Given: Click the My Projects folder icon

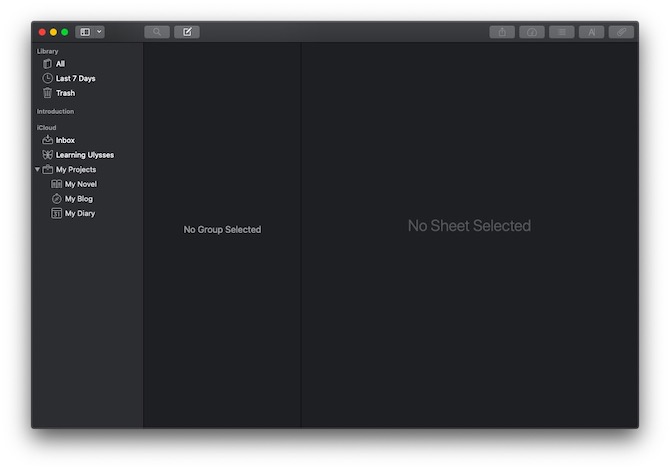Looking at the screenshot, I should pos(48,169).
